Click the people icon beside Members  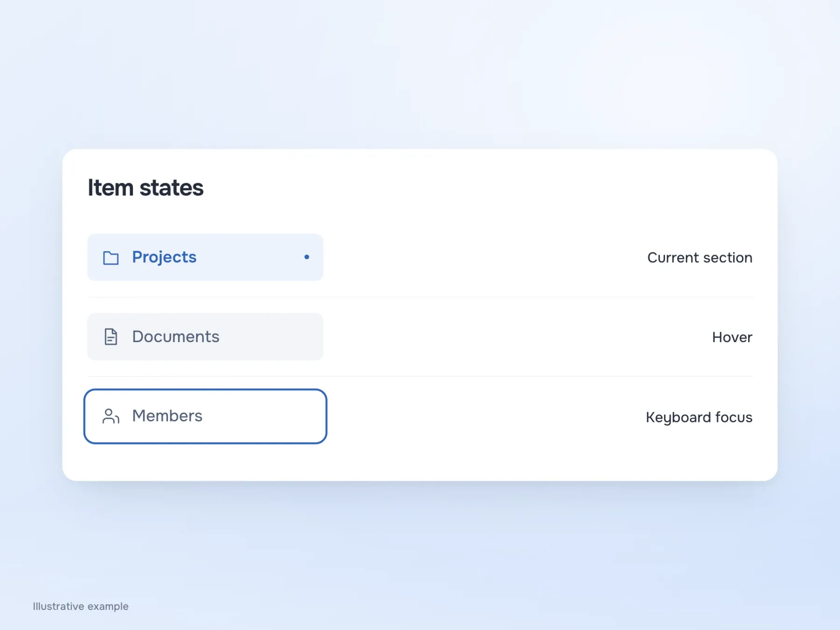[111, 416]
